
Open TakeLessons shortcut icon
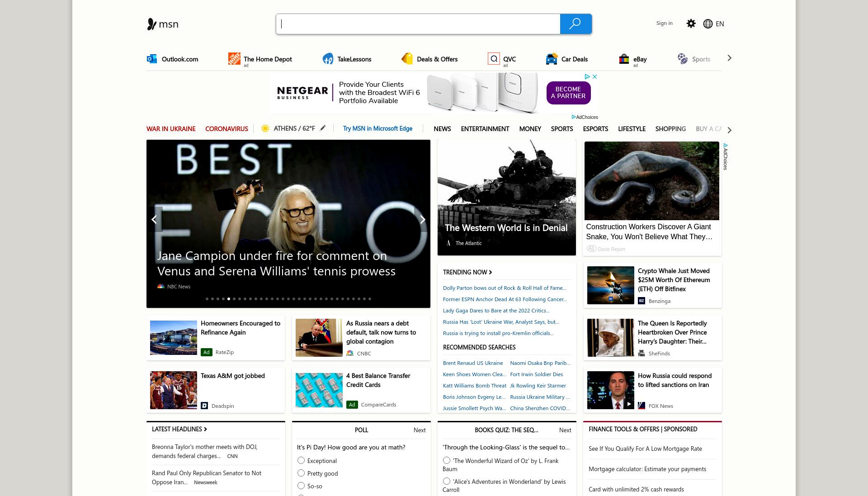[x=328, y=59]
